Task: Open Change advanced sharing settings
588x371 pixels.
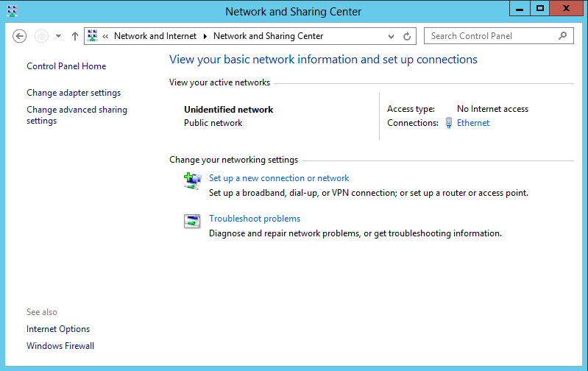Action: (77, 115)
